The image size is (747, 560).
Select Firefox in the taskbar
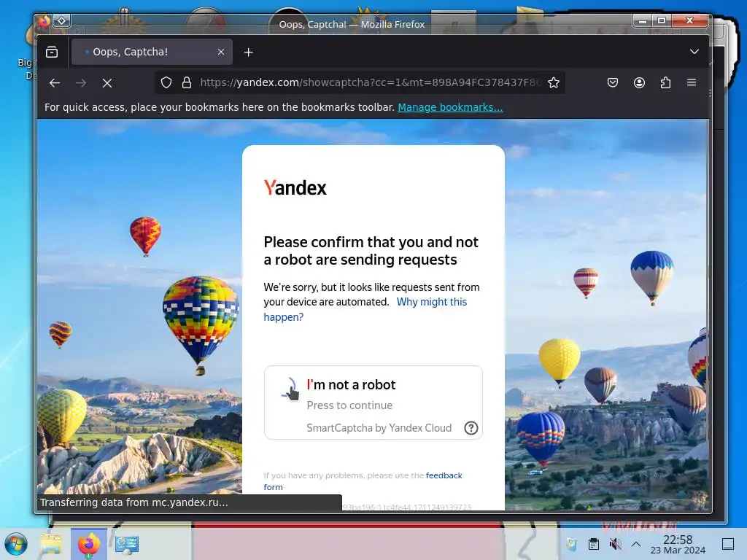pyautogui.click(x=88, y=544)
